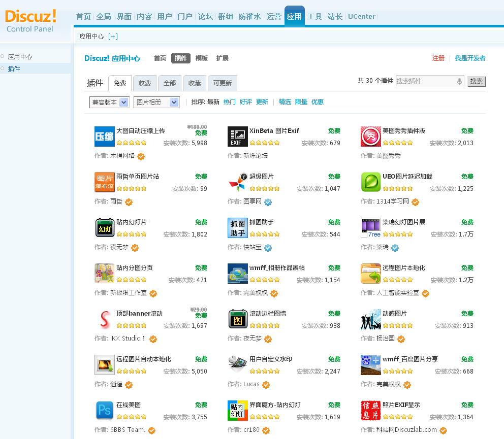Filter plugins by 限量
504x439 pixels.
(301, 102)
